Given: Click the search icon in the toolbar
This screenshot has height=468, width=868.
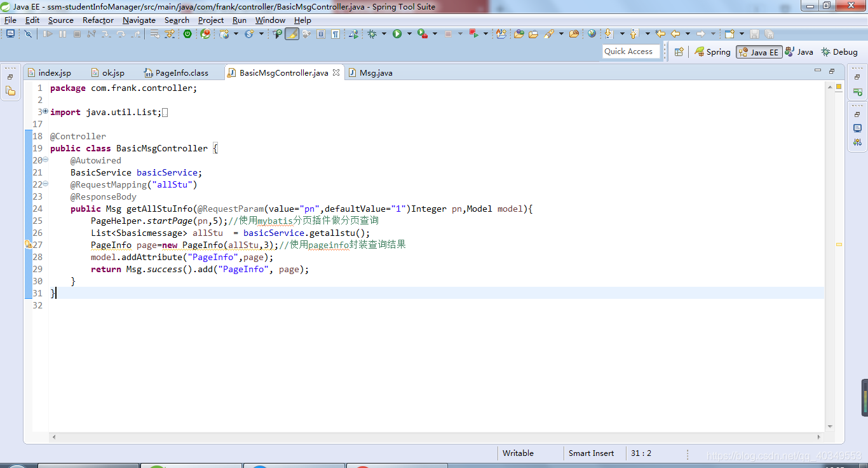Looking at the screenshot, I should (x=548, y=34).
